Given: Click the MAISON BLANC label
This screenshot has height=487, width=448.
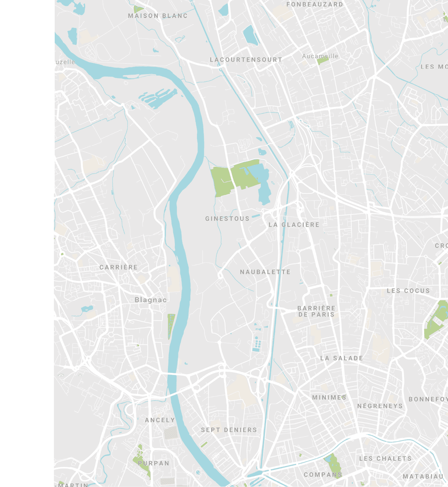Looking at the screenshot, I should (158, 16).
